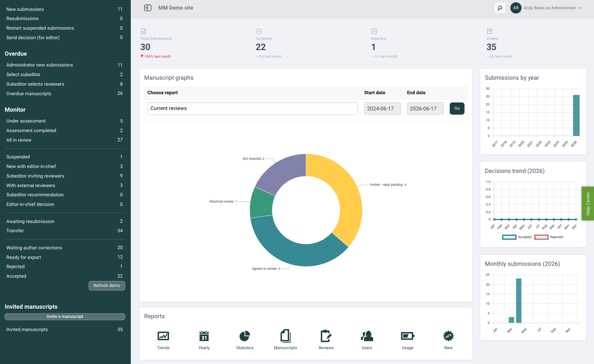Open the Manuscripts report icon
Viewport: 594px width, 364px height.
pyautogui.click(x=285, y=336)
